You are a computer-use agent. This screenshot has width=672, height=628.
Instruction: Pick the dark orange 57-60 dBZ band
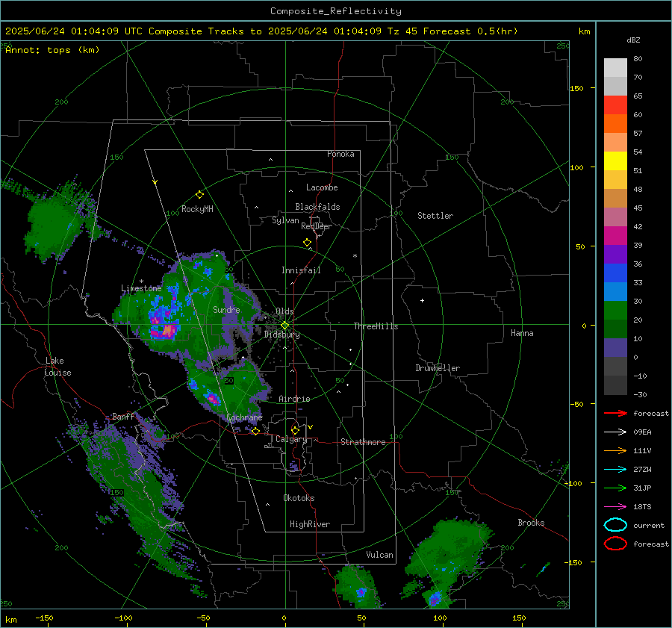(615, 123)
